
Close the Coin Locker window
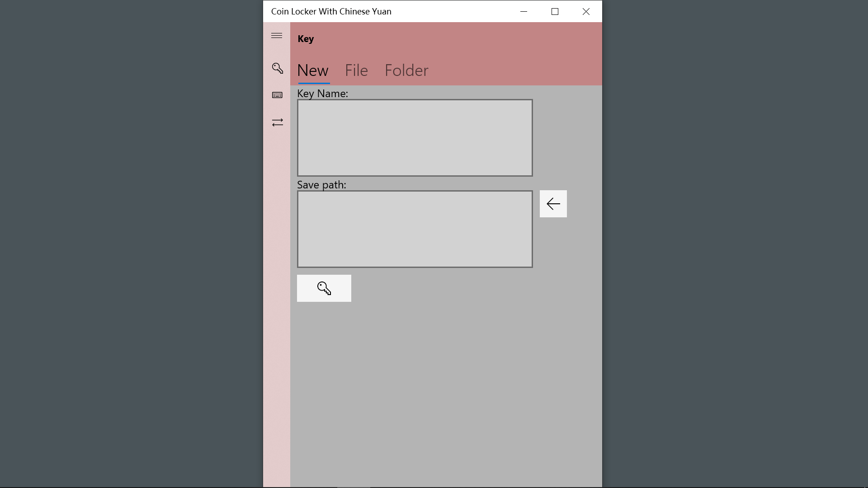pyautogui.click(x=586, y=12)
